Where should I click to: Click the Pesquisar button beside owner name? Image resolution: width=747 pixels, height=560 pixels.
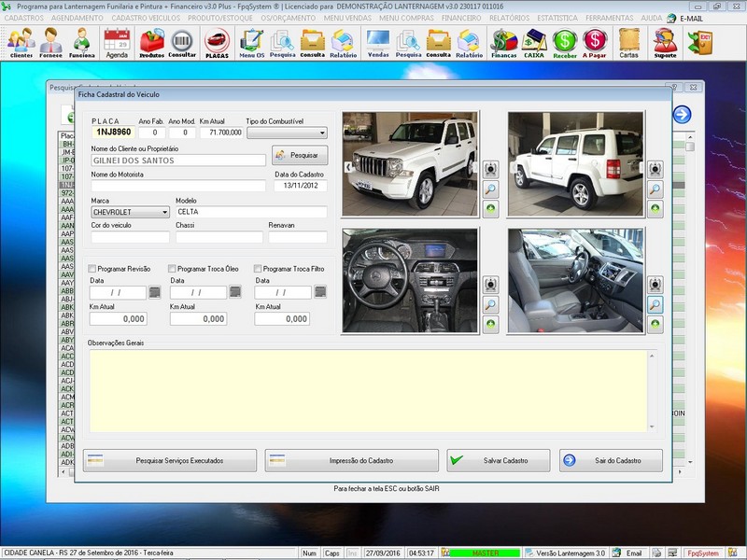coord(300,155)
